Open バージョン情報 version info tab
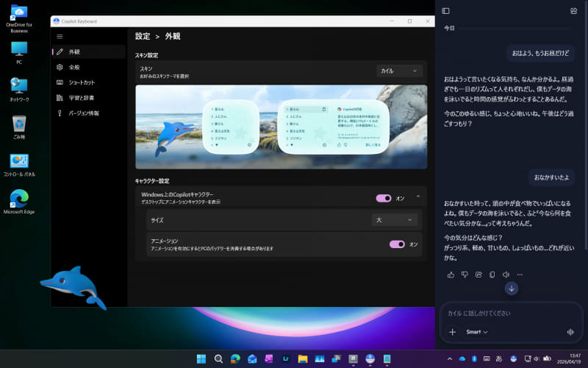This screenshot has height=368, width=588. click(x=89, y=113)
